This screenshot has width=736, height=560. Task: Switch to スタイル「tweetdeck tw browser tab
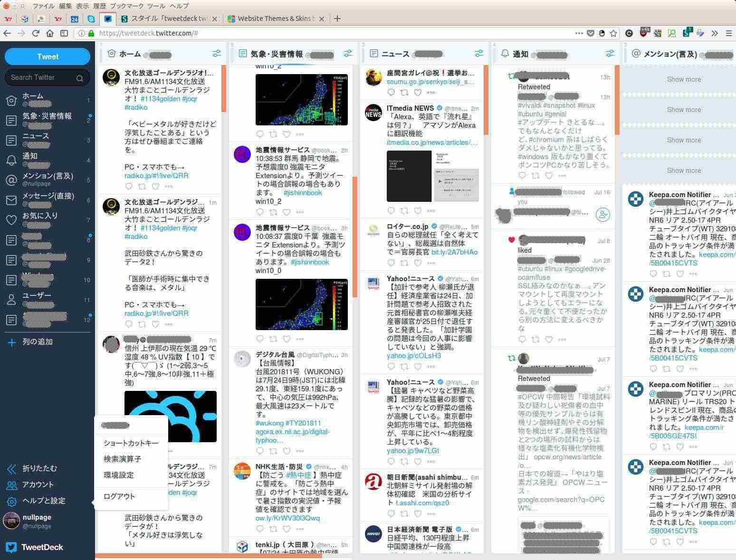169,19
